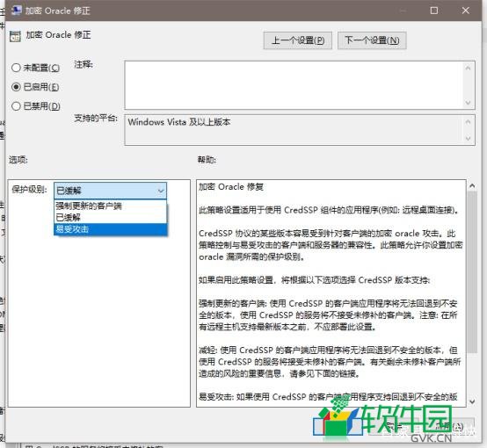Viewport: 487px width, 448px height.
Task: Minimize the policy dialog window
Action: coord(403,11)
